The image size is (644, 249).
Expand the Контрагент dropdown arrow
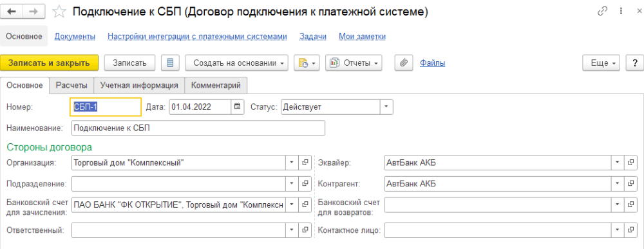tap(618, 183)
